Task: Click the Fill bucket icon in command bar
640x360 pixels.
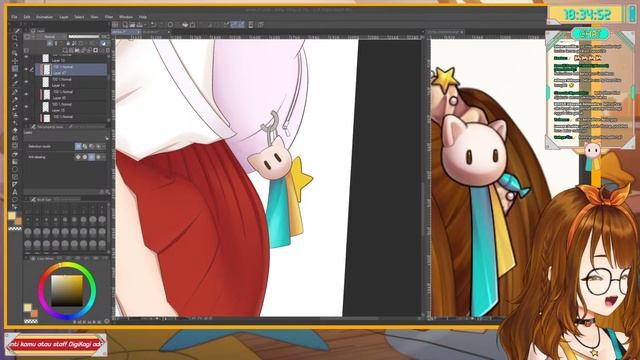Action: (185, 25)
